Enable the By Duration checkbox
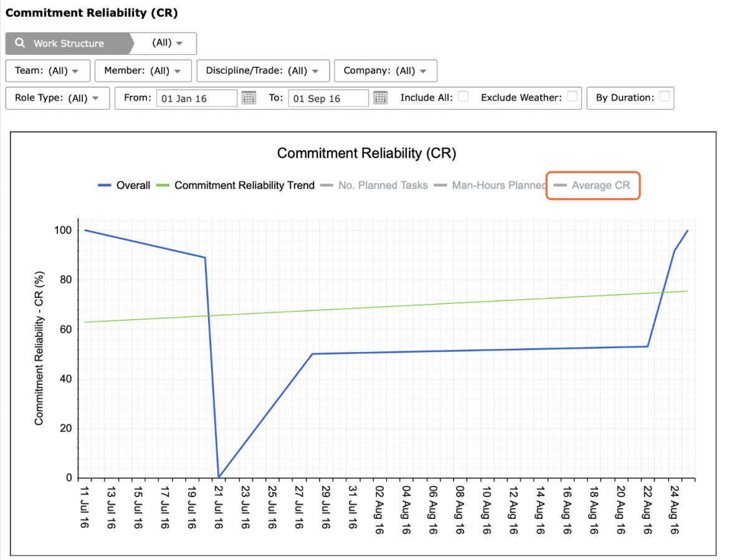This screenshot has height=560, width=729. pos(665,96)
